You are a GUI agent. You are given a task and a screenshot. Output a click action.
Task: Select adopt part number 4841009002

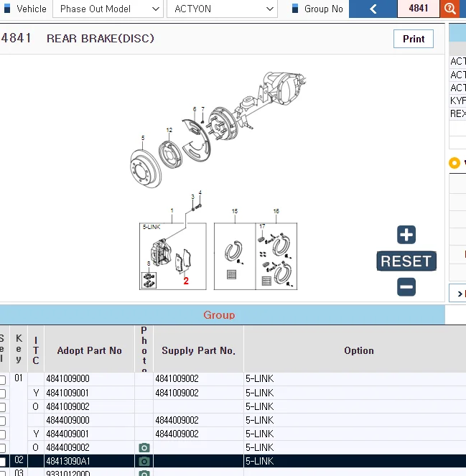(67, 406)
